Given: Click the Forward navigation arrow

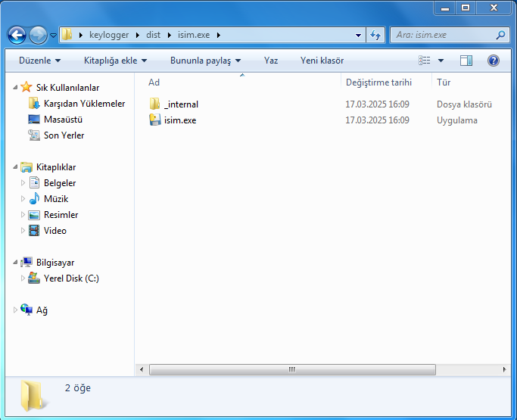Looking at the screenshot, I should tap(38, 35).
